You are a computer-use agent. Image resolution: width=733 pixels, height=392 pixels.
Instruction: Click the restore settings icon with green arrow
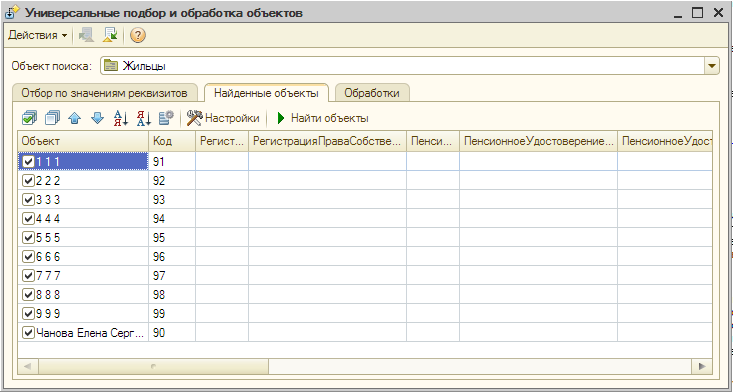[110, 35]
